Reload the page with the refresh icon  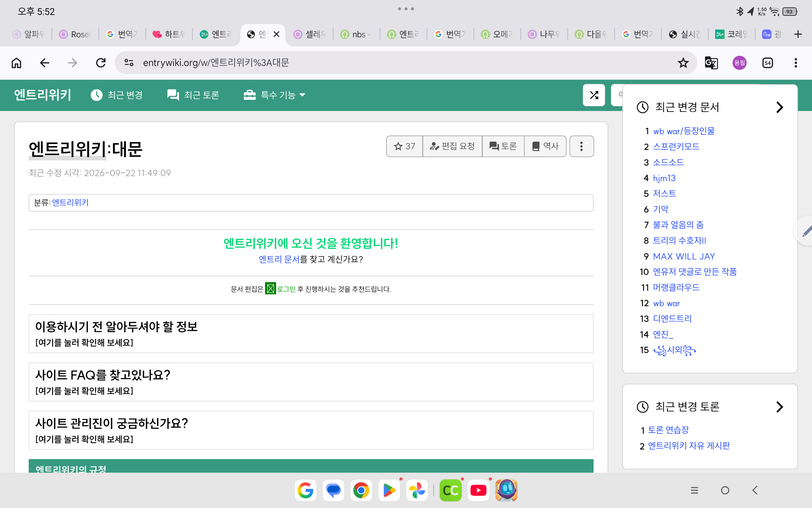coord(101,63)
